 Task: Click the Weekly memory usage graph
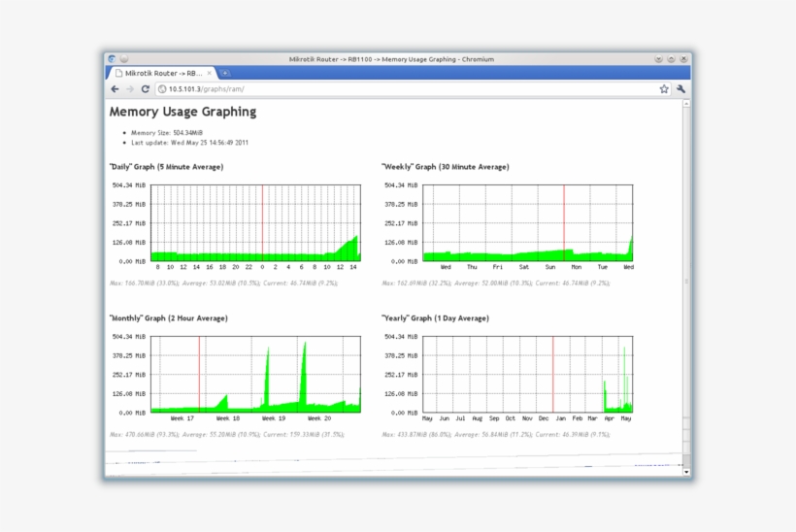528,223
